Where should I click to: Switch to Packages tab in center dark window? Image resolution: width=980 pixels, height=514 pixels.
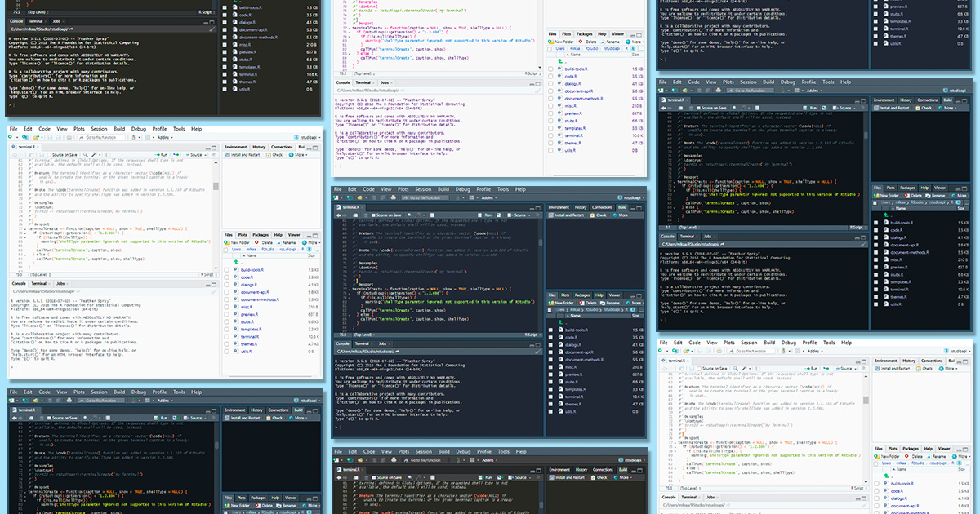[584, 295]
